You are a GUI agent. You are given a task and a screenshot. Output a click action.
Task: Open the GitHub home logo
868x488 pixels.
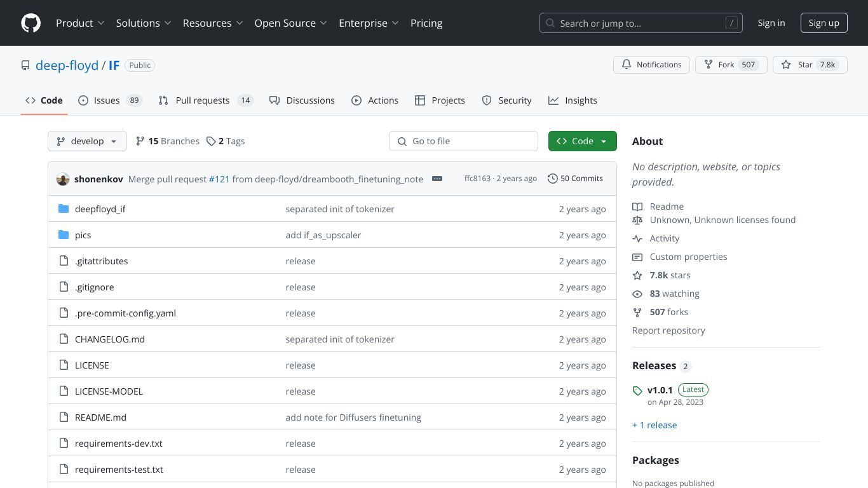tap(31, 23)
